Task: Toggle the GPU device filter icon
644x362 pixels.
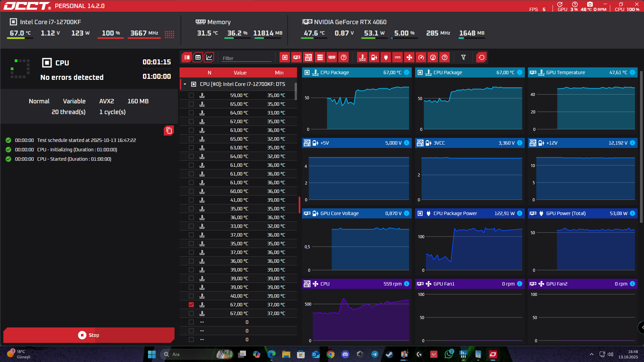Action: (297, 57)
